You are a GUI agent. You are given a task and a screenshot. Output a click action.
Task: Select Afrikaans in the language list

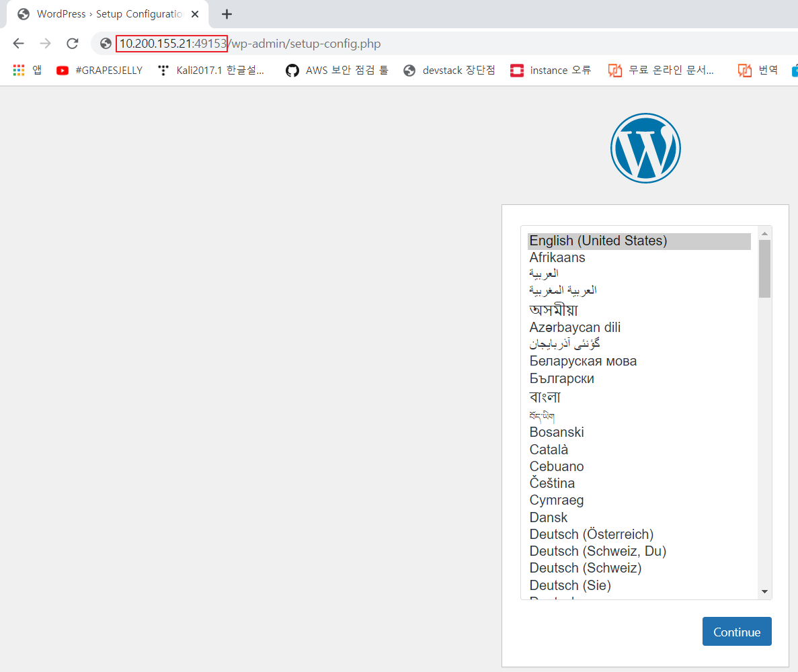pos(639,257)
